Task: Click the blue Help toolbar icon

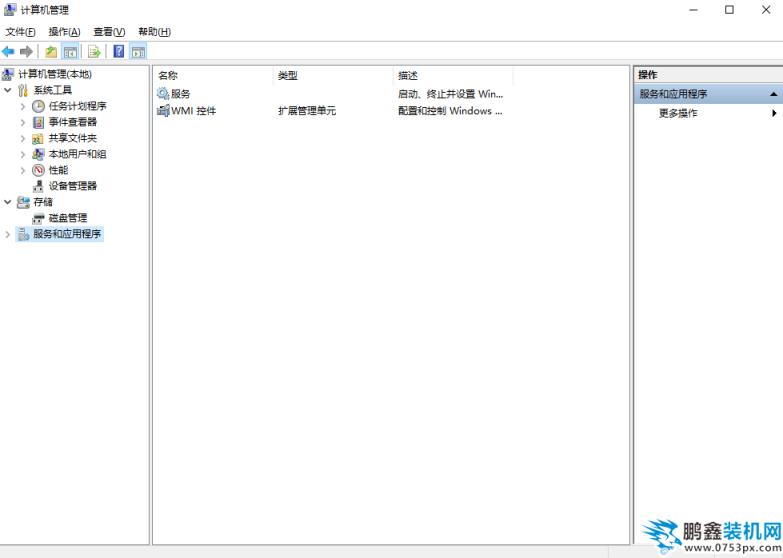Action: pos(119,51)
